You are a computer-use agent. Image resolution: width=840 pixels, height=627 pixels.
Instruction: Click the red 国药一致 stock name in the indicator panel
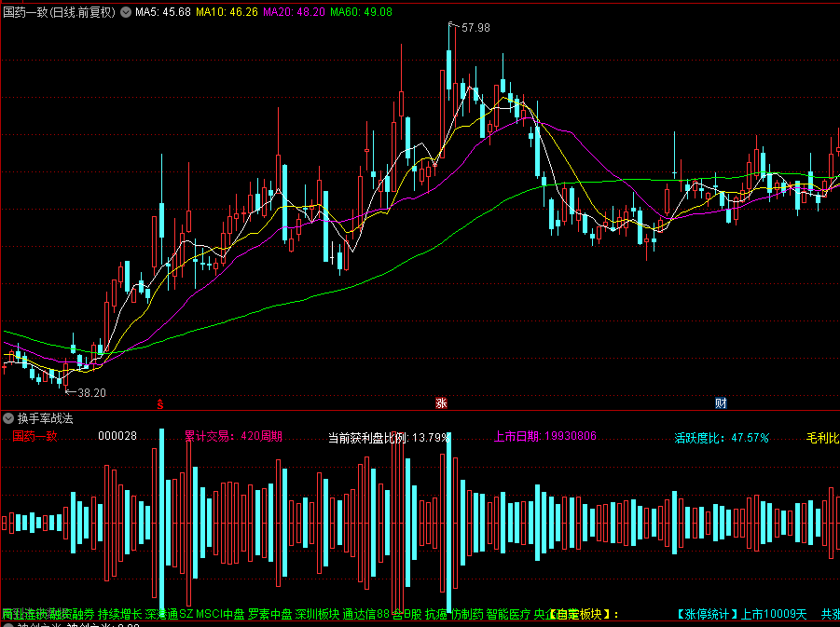click(34, 436)
